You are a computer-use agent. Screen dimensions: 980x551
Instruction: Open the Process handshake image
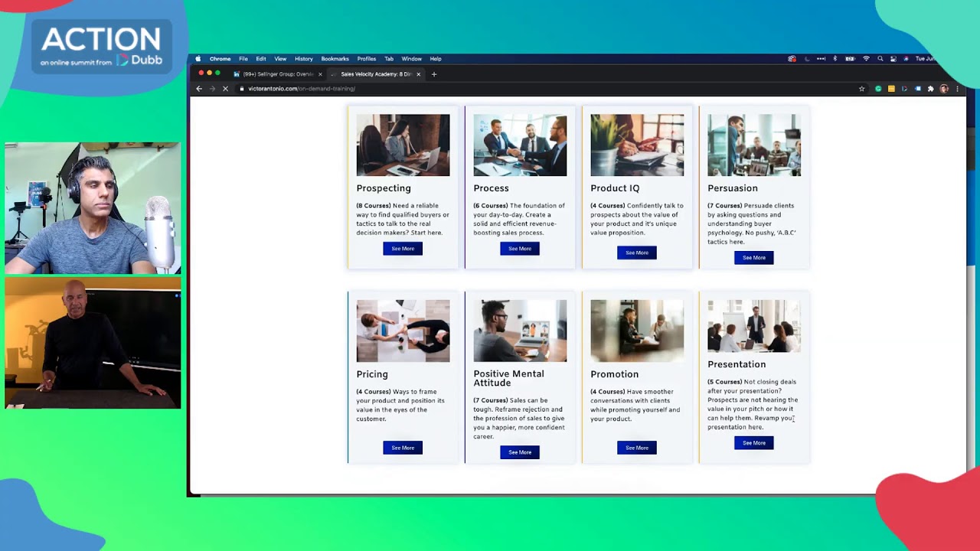(520, 145)
